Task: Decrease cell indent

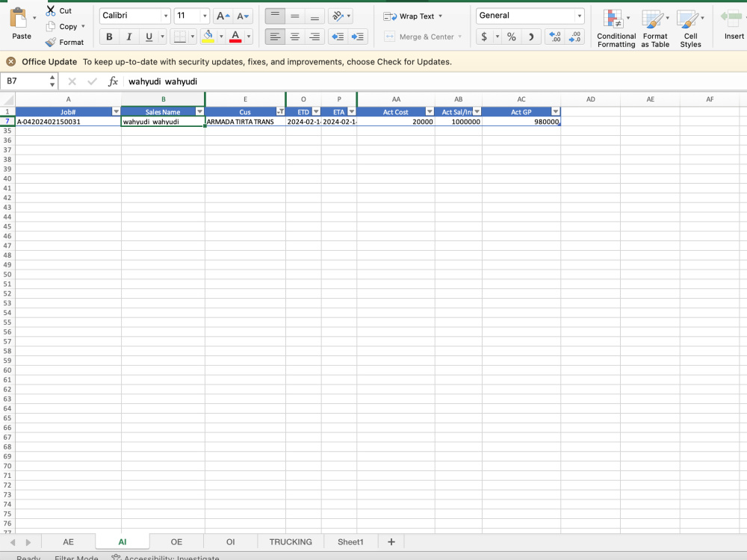Action: [338, 37]
